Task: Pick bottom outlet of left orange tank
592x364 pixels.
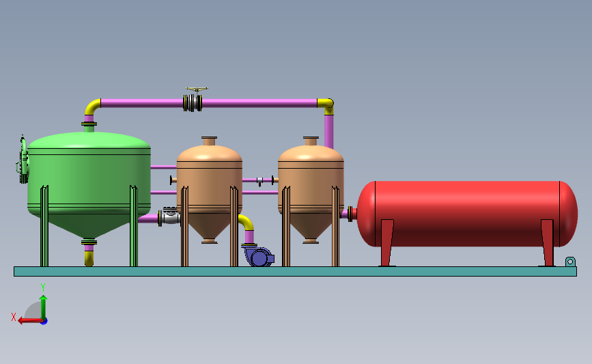Action: pos(209,240)
